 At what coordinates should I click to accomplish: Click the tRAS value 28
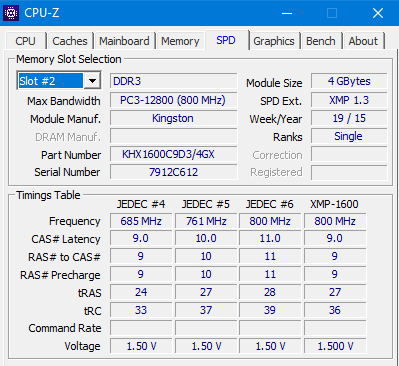tap(270, 292)
